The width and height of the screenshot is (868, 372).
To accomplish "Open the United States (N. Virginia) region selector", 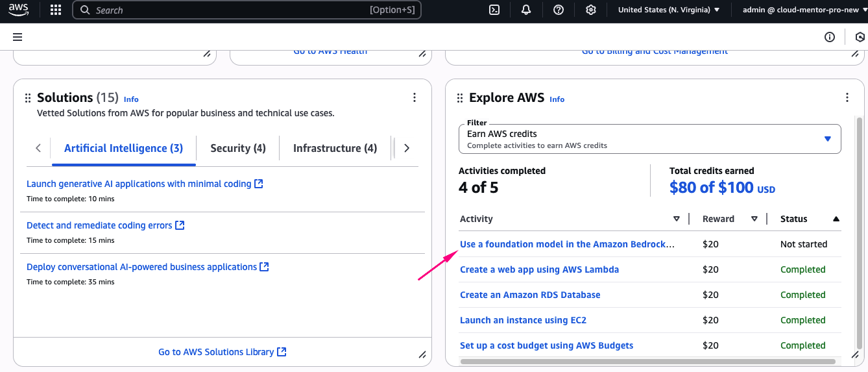I will pos(668,10).
